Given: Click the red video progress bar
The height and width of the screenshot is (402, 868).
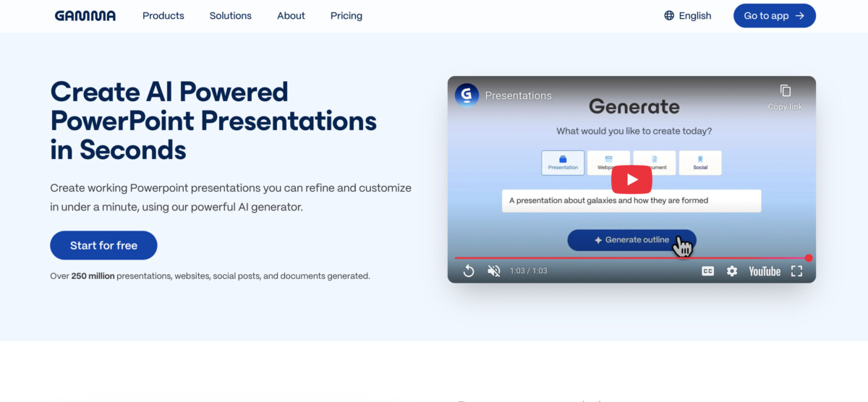Looking at the screenshot, I should (631, 258).
